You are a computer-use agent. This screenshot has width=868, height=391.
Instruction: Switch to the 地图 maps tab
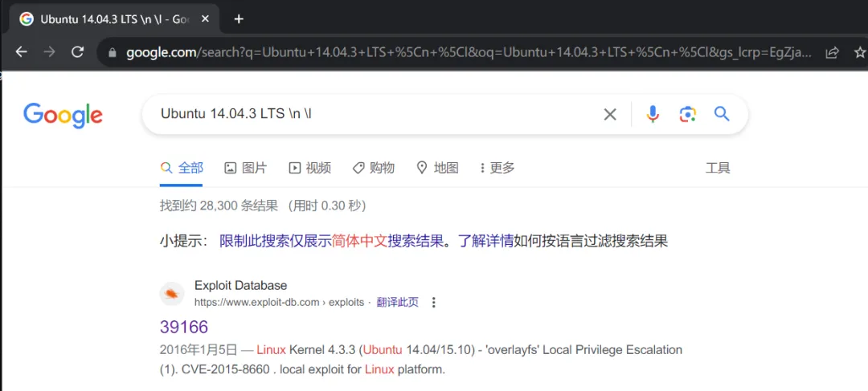click(x=437, y=168)
